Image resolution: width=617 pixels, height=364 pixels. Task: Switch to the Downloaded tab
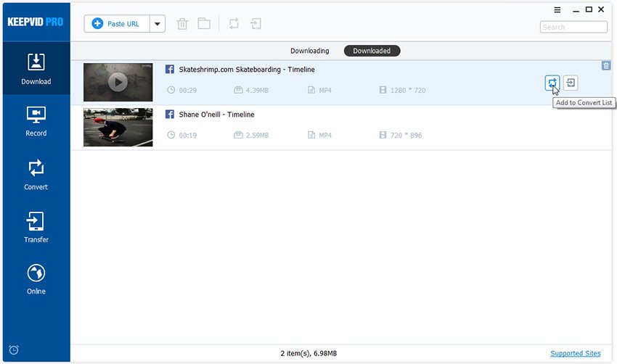pos(372,51)
